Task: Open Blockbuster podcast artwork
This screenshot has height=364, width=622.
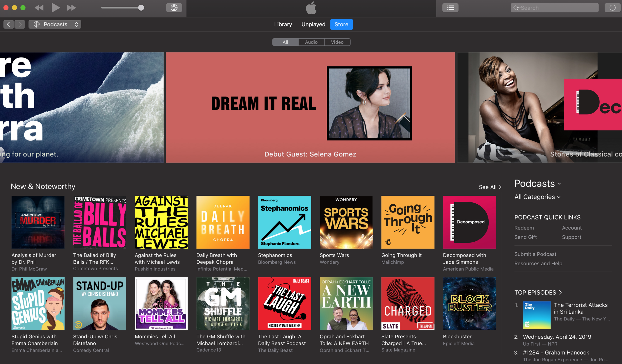Action: click(469, 303)
